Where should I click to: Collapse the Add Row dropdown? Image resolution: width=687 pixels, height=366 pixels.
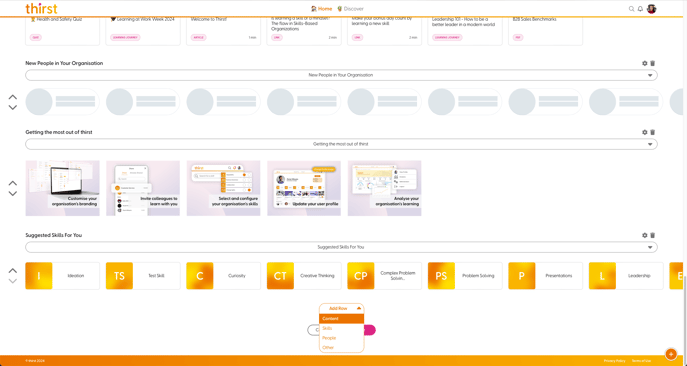click(x=342, y=308)
